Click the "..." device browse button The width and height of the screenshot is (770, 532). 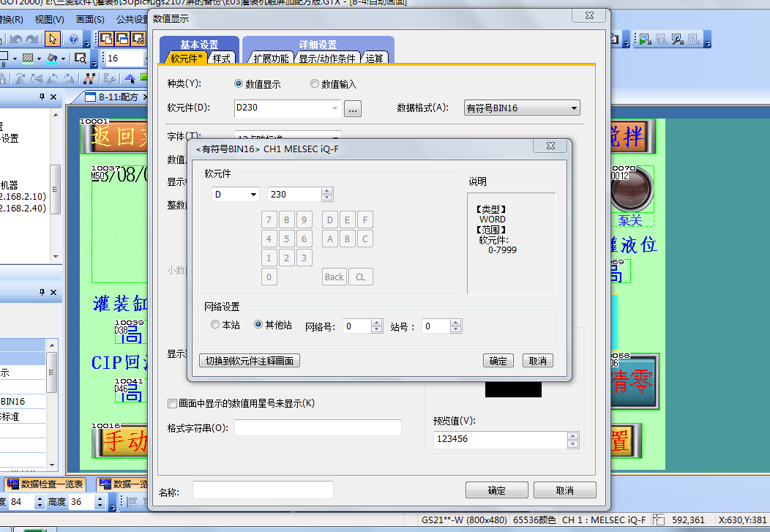pyautogui.click(x=353, y=109)
